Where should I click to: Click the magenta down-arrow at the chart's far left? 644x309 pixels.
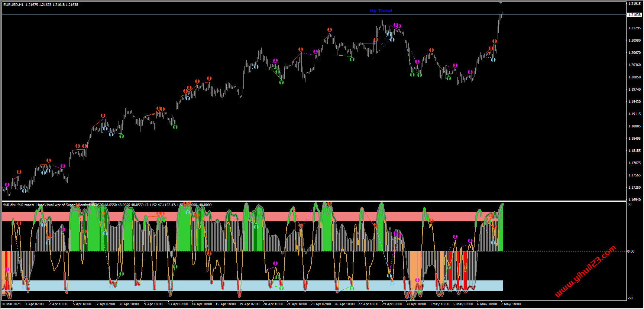[x=7, y=185]
